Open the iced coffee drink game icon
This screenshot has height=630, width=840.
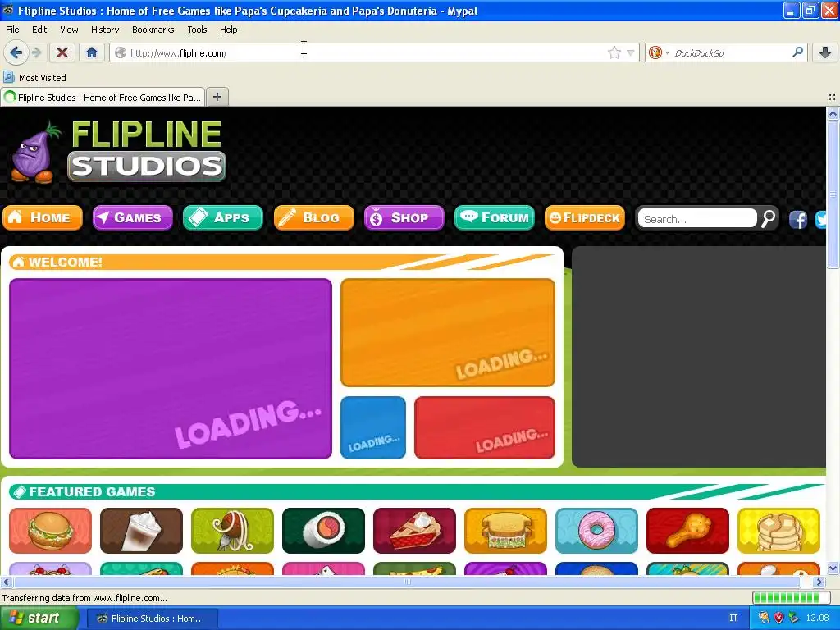[141, 531]
